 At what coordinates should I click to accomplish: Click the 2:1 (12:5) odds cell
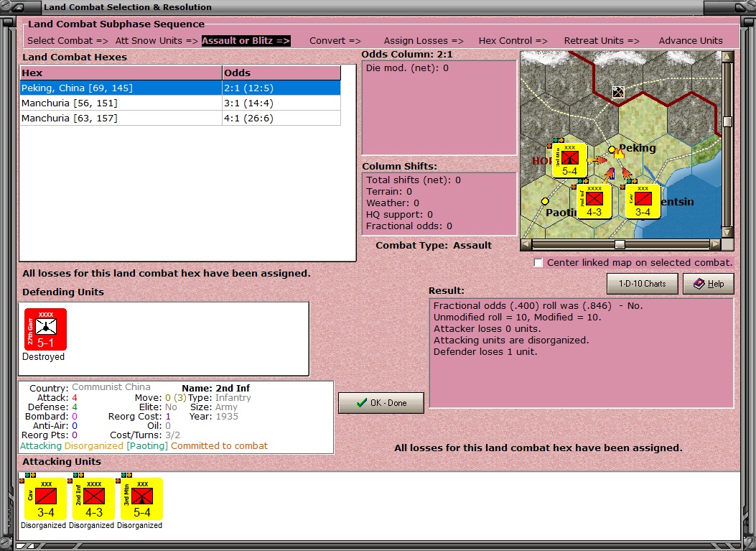[x=281, y=88]
